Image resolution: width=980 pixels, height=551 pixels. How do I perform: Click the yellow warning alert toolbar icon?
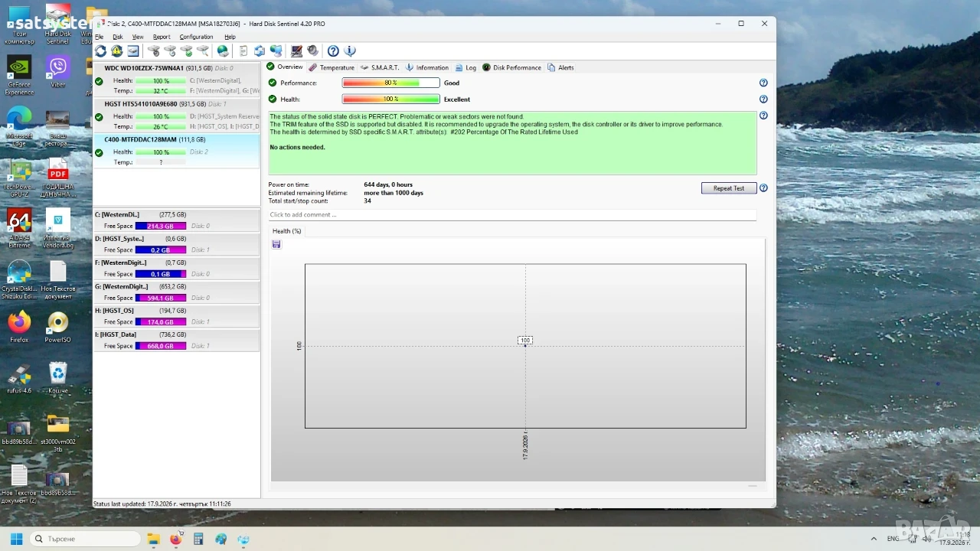pos(116,51)
